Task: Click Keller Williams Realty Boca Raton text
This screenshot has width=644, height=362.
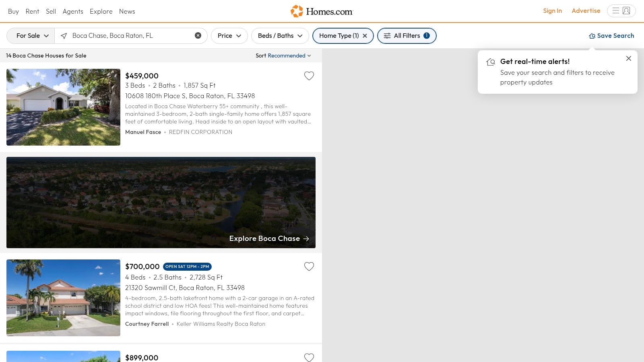Action: tap(221, 324)
